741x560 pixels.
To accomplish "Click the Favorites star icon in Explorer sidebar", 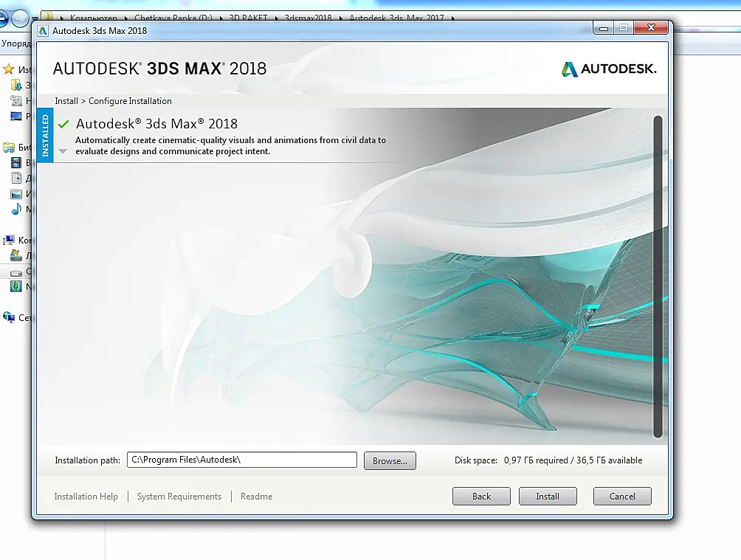I will point(9,69).
